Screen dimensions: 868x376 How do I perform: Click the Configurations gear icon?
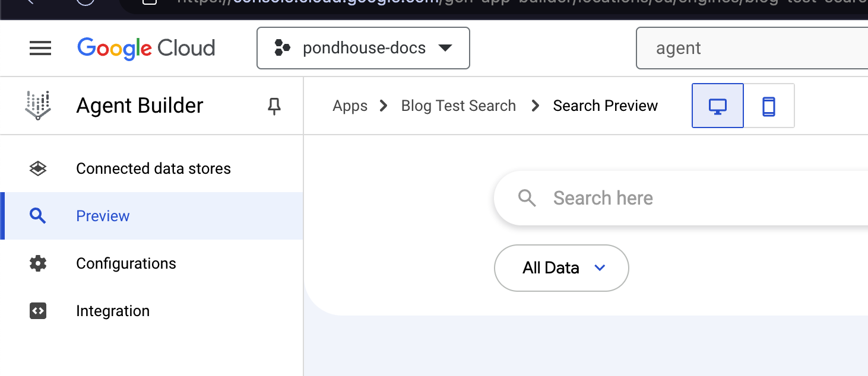coord(38,263)
